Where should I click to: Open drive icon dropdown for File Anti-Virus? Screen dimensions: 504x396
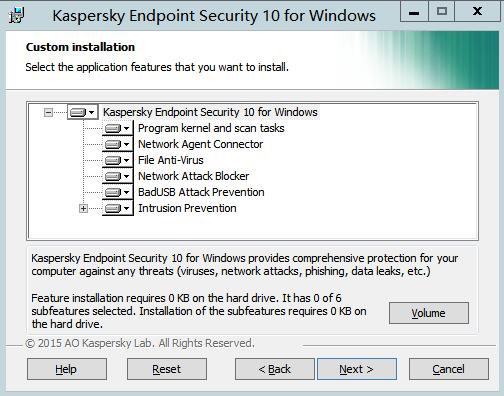point(117,160)
